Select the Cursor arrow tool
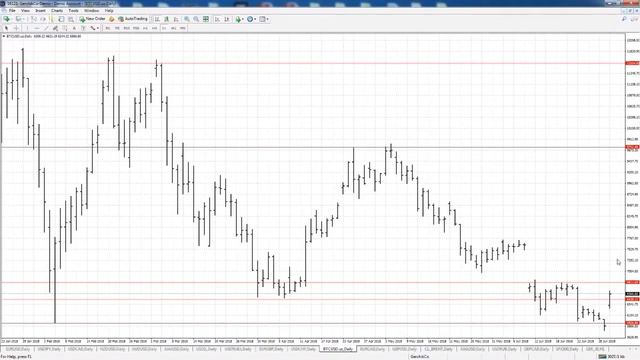The width and height of the screenshot is (640, 360). pyautogui.click(x=7, y=28)
